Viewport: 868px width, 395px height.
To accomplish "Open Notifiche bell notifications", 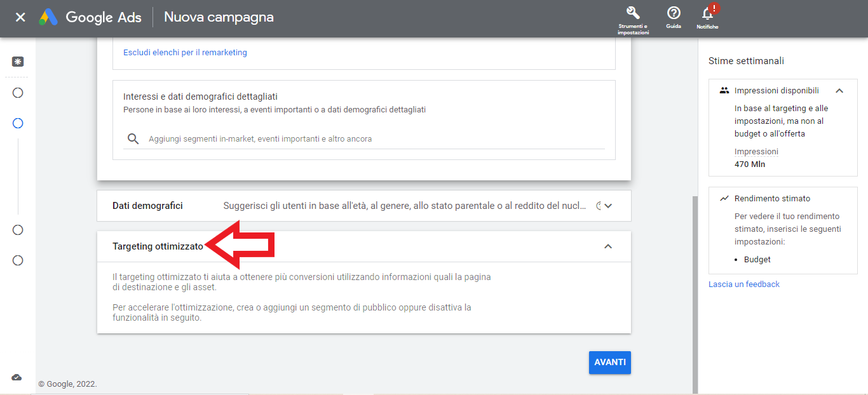I will click(x=707, y=14).
